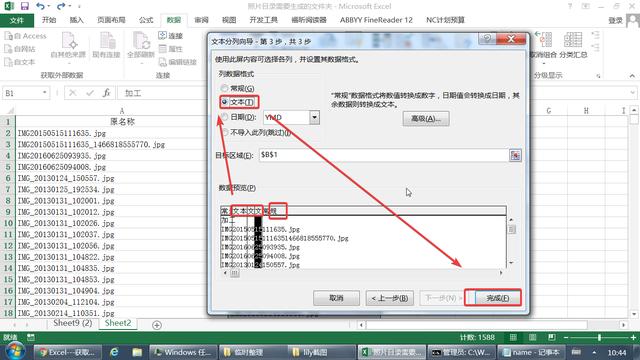
Task: Click the Advanced button in the wizard
Action: 426,119
